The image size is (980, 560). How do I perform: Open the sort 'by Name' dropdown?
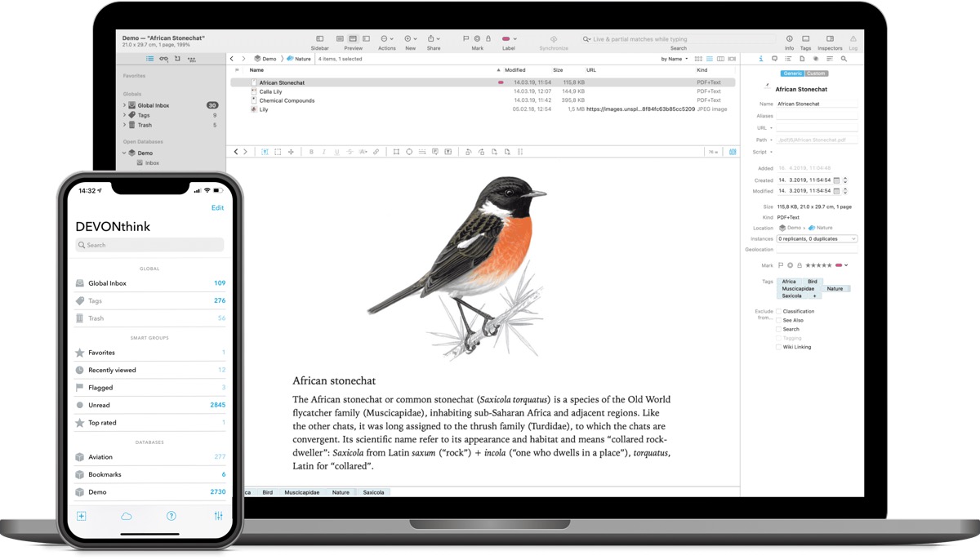[675, 59]
